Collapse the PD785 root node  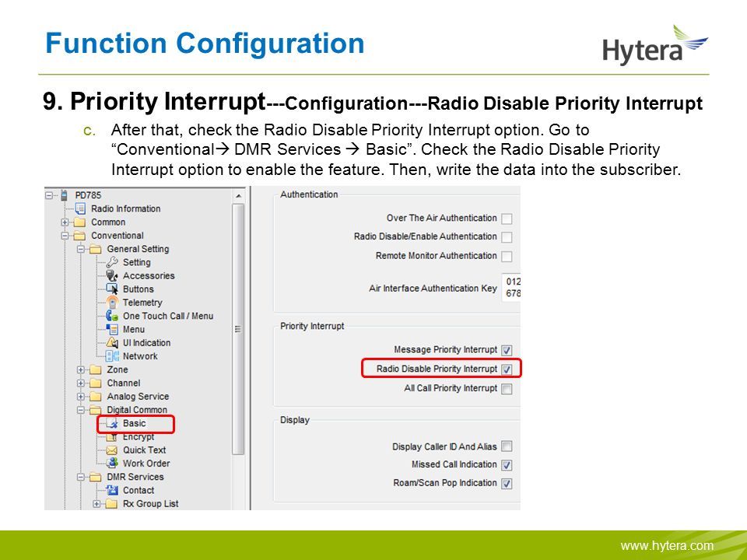(x=49, y=195)
